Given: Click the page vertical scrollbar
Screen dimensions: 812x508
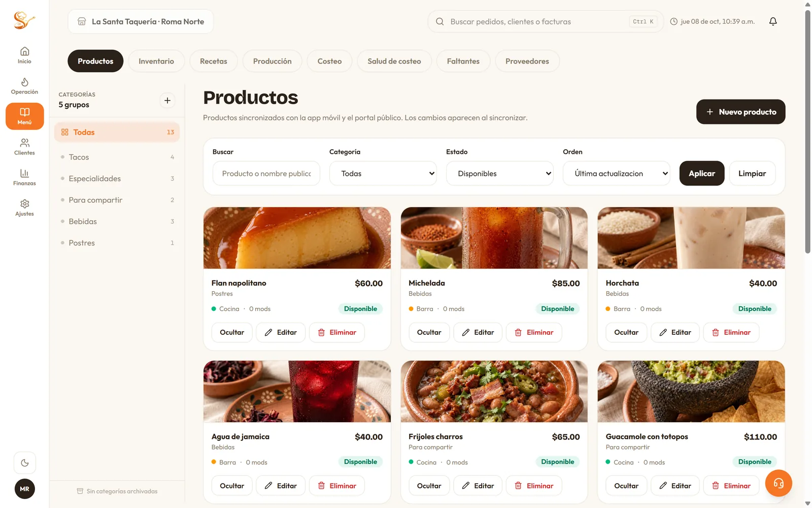Looking at the screenshot, I should (807, 132).
